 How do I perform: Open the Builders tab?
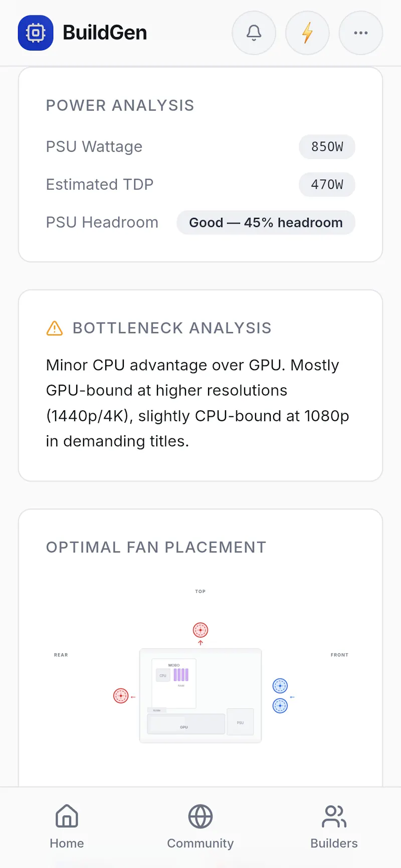334,827
